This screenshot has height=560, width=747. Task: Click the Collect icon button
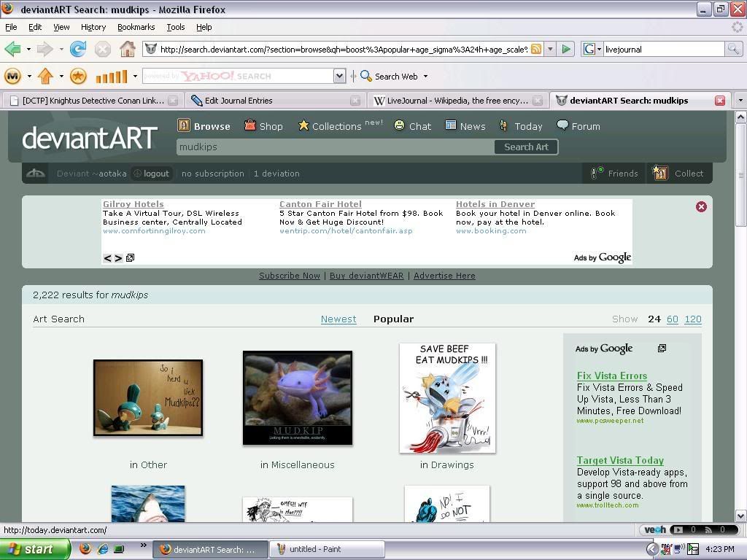(x=678, y=174)
